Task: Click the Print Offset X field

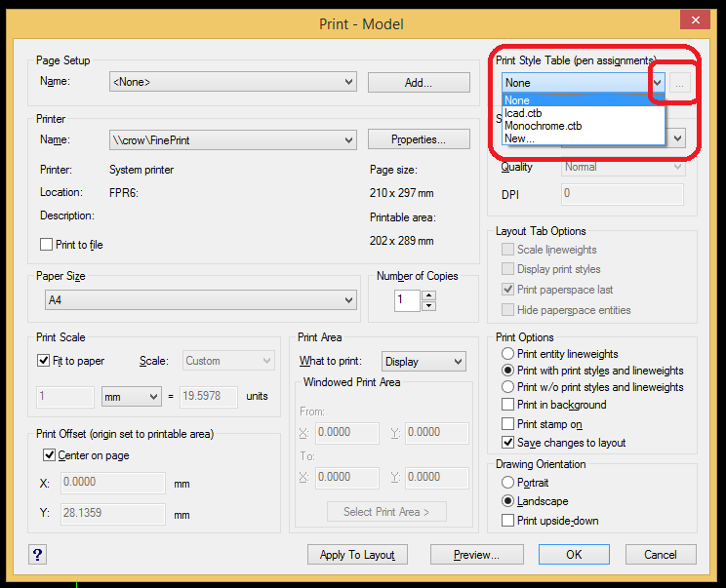Action: [x=113, y=483]
